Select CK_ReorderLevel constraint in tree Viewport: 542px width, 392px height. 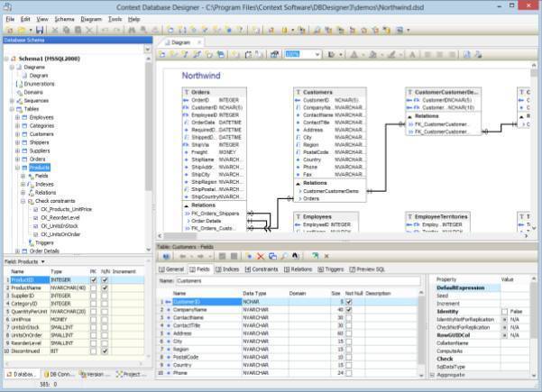(60, 217)
